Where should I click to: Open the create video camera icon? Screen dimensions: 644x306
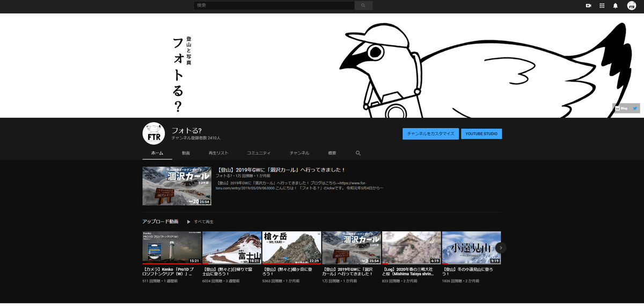tap(588, 5)
